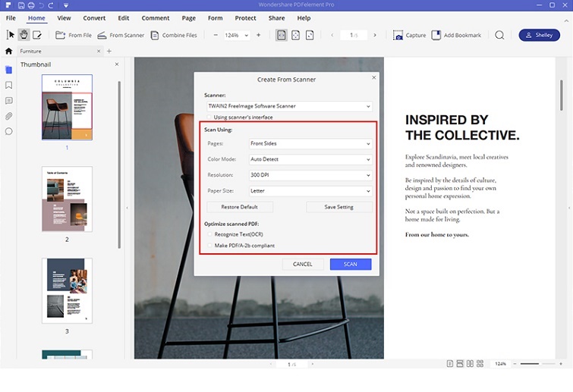Select page 2 thumbnail
The image size is (573, 392).
click(67, 199)
